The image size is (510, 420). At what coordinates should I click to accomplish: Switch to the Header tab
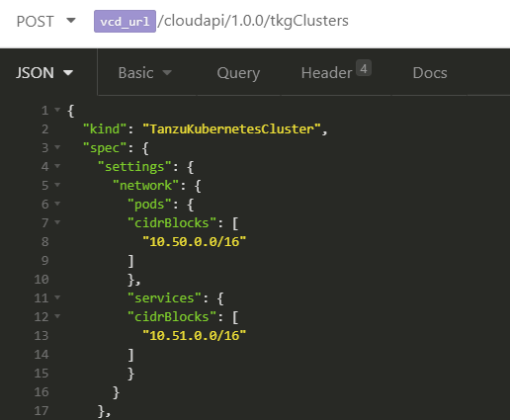[326, 73]
